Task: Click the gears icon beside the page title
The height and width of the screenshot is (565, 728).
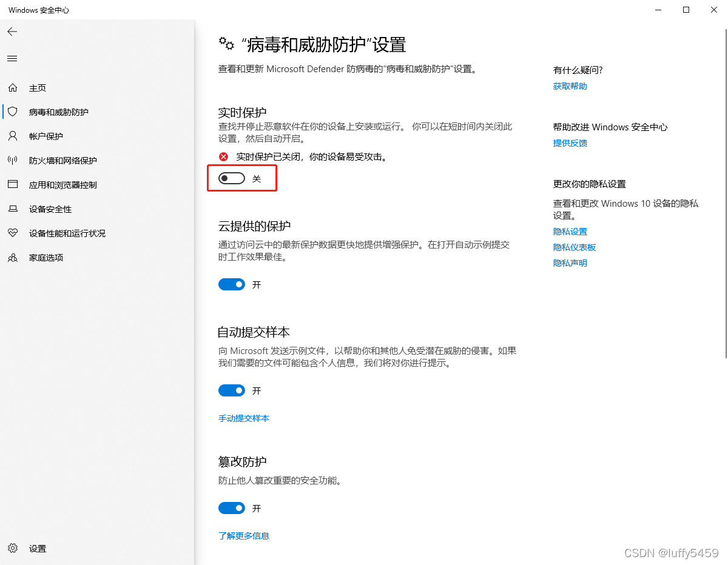Action: (x=226, y=43)
